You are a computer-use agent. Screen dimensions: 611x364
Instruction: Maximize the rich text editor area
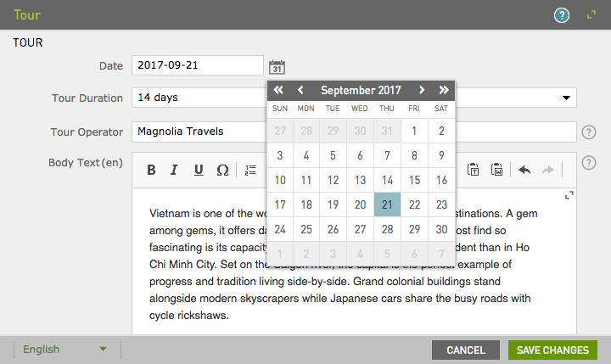[x=569, y=196]
